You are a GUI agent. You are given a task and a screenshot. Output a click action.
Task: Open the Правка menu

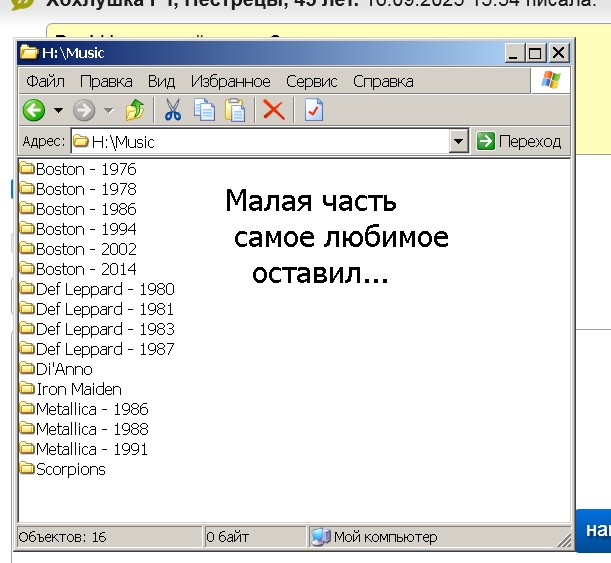pos(106,82)
